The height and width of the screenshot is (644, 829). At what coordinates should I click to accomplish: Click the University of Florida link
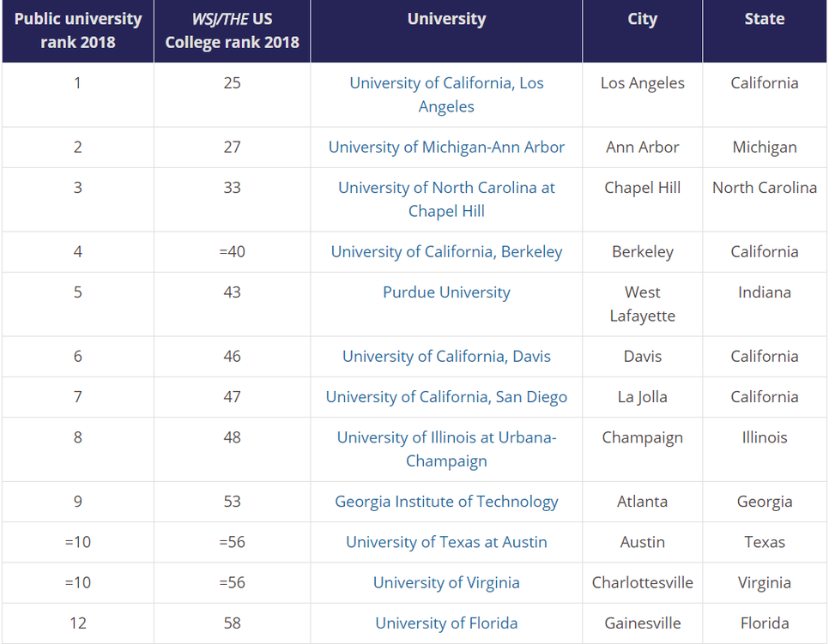point(446,623)
